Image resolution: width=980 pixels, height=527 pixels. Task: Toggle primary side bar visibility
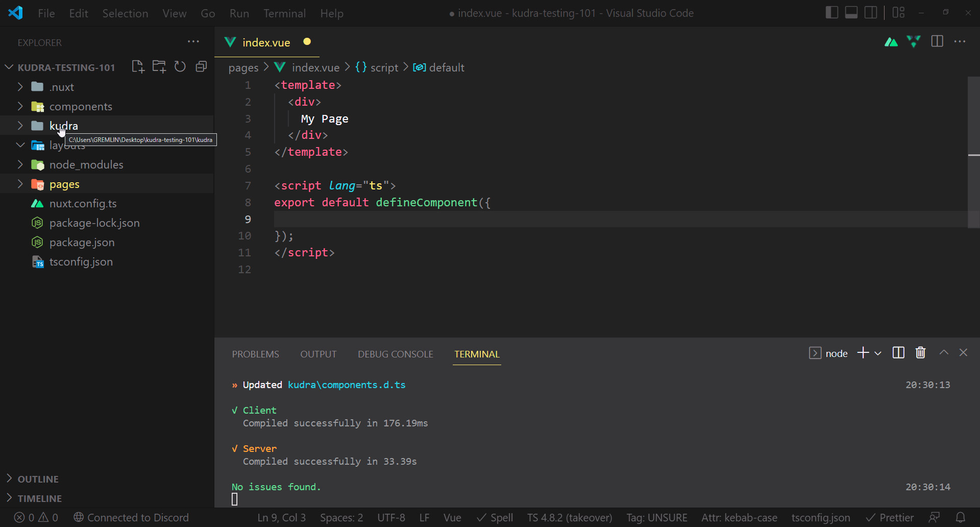tap(831, 13)
